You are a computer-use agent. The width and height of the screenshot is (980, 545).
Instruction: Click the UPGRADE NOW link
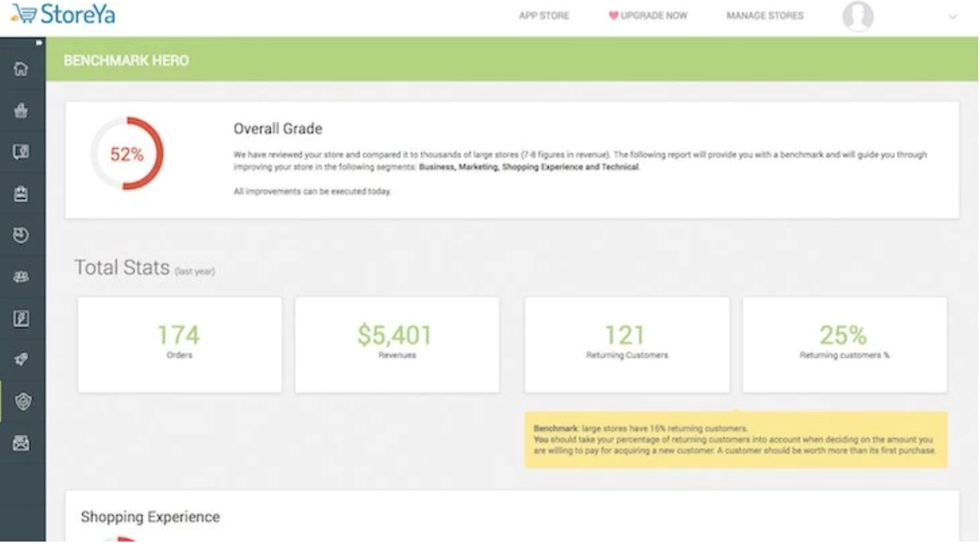(648, 16)
